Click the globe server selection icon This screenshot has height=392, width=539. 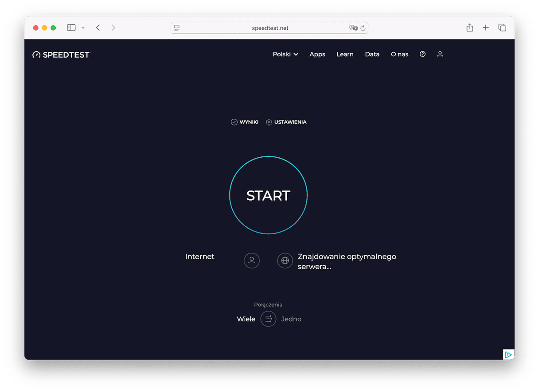[x=285, y=260]
